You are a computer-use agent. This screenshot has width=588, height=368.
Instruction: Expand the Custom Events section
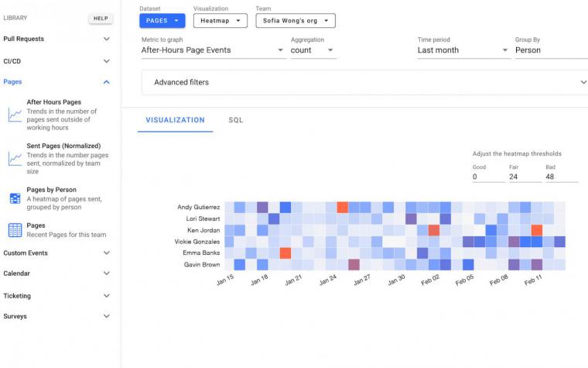point(57,253)
